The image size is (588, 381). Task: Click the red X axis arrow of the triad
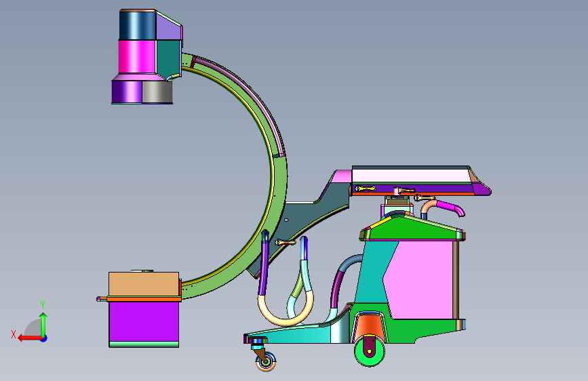pyautogui.click(x=29, y=338)
